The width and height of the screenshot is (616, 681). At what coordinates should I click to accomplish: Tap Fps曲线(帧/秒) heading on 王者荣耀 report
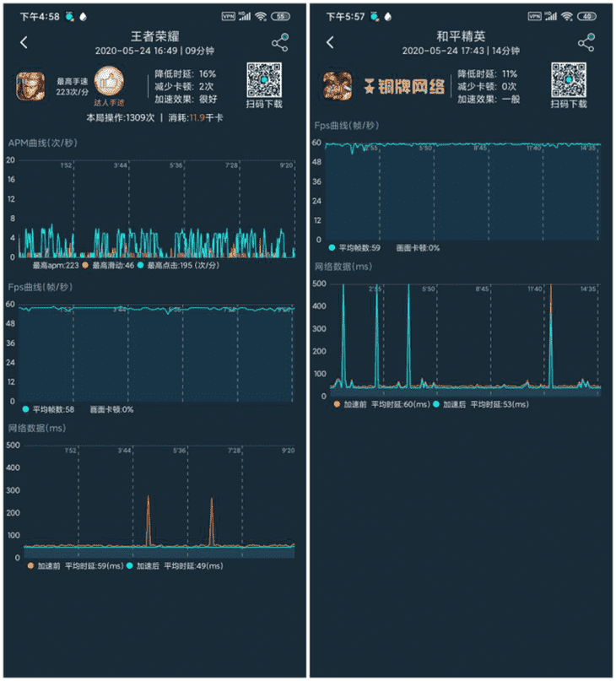pos(41,287)
